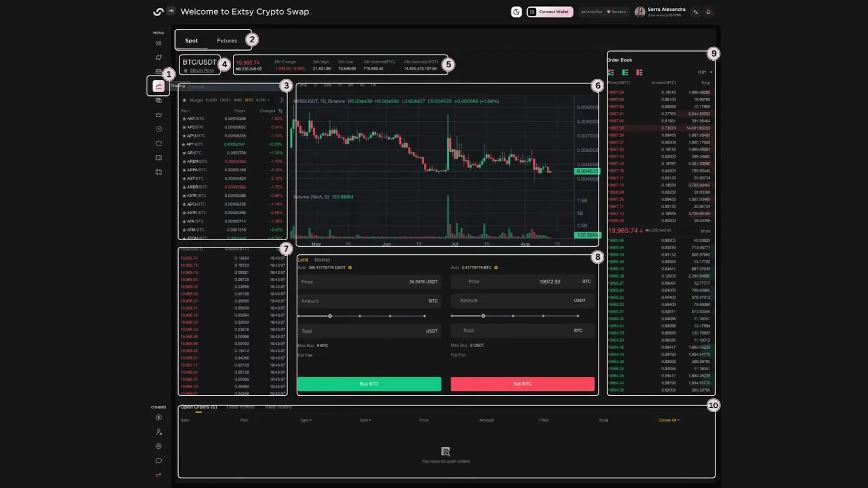Open the Trading icon in sidebar
This screenshot has height=488, width=868.
pos(158,86)
